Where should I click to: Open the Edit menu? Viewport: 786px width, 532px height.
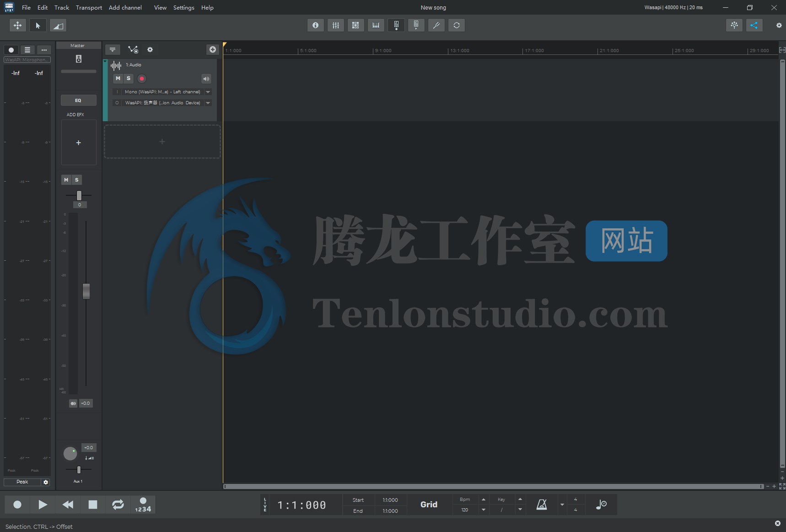(43, 7)
